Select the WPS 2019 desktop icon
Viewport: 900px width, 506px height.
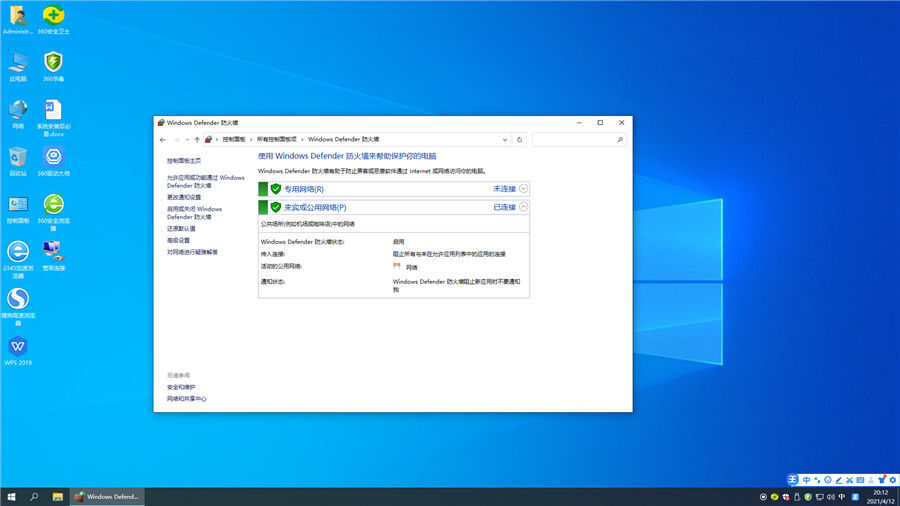click(18, 351)
